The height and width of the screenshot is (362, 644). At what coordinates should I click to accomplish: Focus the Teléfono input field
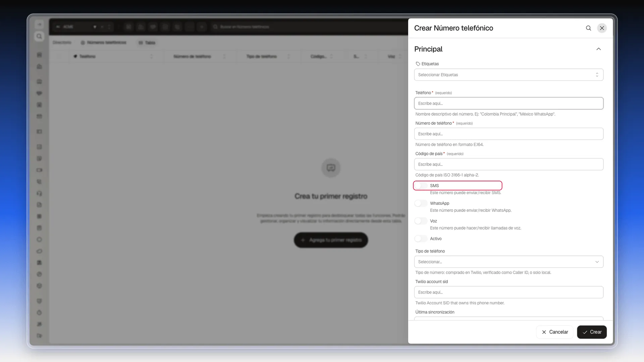coord(508,103)
